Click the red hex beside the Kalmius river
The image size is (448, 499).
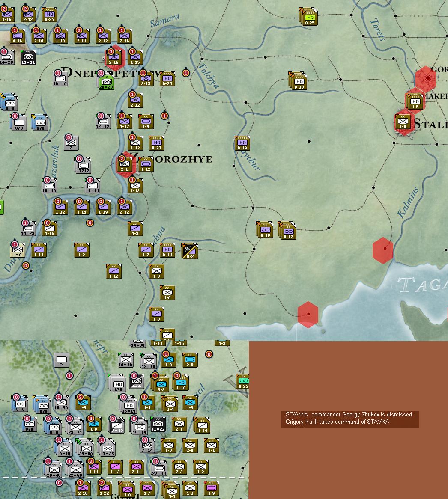pyautogui.click(x=383, y=250)
